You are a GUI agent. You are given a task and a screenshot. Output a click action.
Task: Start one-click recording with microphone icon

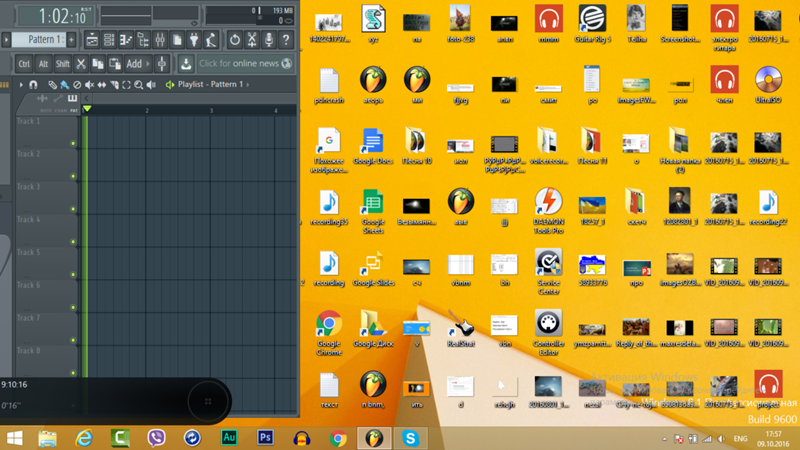click(269, 40)
